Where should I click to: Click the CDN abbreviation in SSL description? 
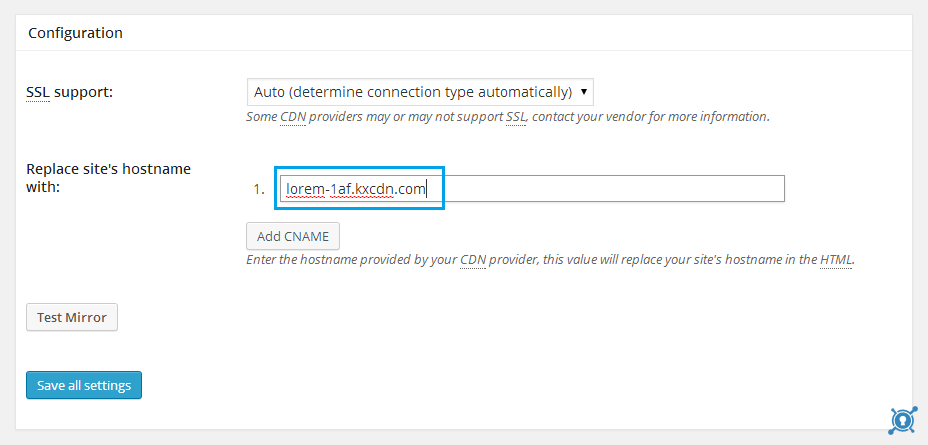292,117
